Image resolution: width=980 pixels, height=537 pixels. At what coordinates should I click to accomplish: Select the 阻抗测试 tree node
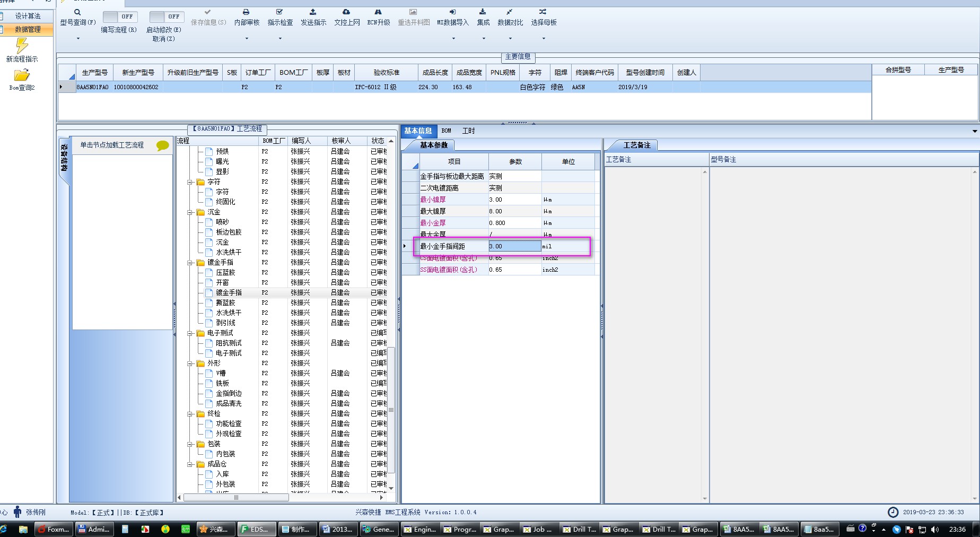pos(229,343)
